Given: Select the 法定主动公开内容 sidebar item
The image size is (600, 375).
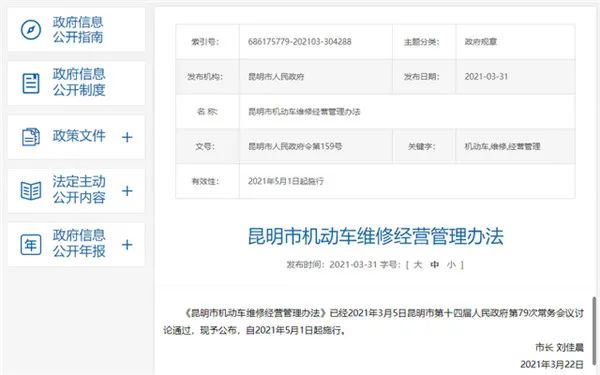Looking at the screenshot, I should point(76,191).
